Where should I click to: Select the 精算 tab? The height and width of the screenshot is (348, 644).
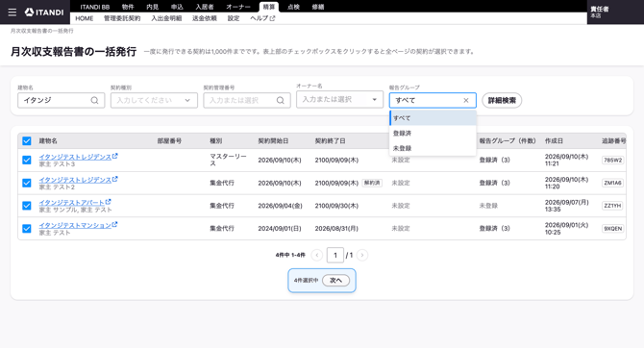tap(269, 7)
